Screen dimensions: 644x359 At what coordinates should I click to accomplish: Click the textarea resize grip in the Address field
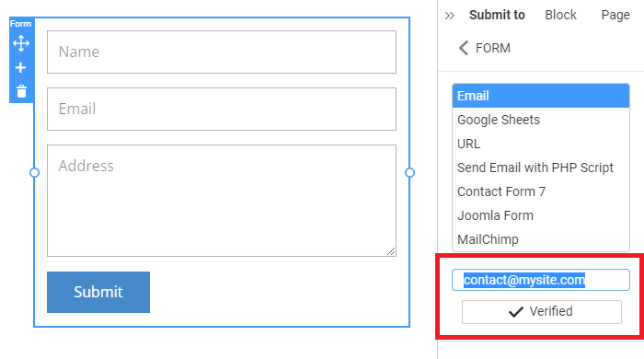click(391, 251)
